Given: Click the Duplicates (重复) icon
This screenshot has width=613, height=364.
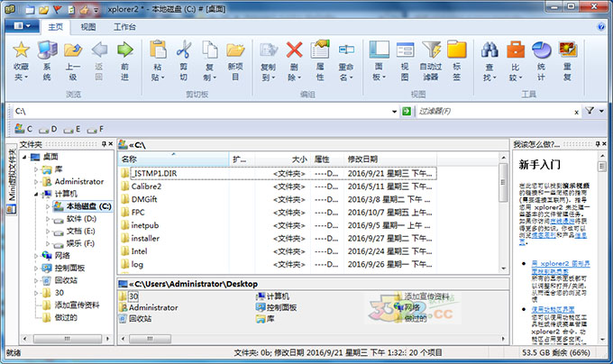Looking at the screenshot, I should click(568, 50).
